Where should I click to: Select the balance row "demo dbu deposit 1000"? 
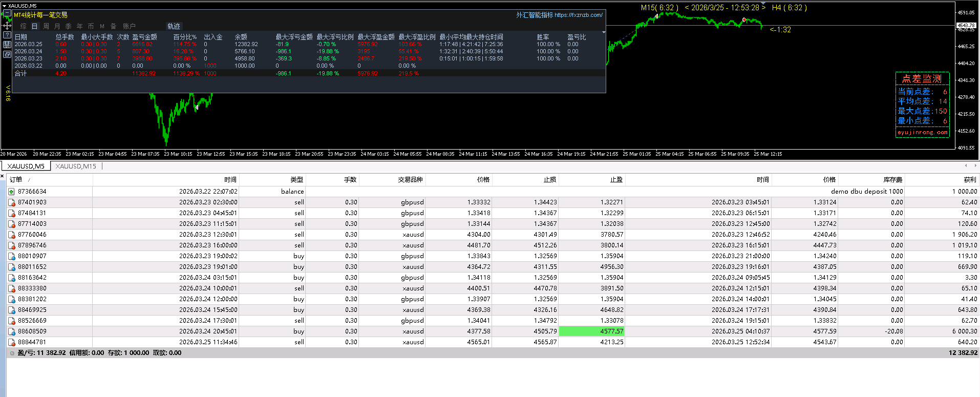[x=492, y=192]
